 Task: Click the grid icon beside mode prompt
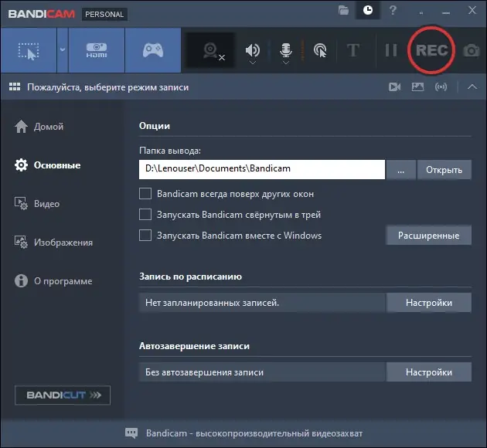pos(15,87)
